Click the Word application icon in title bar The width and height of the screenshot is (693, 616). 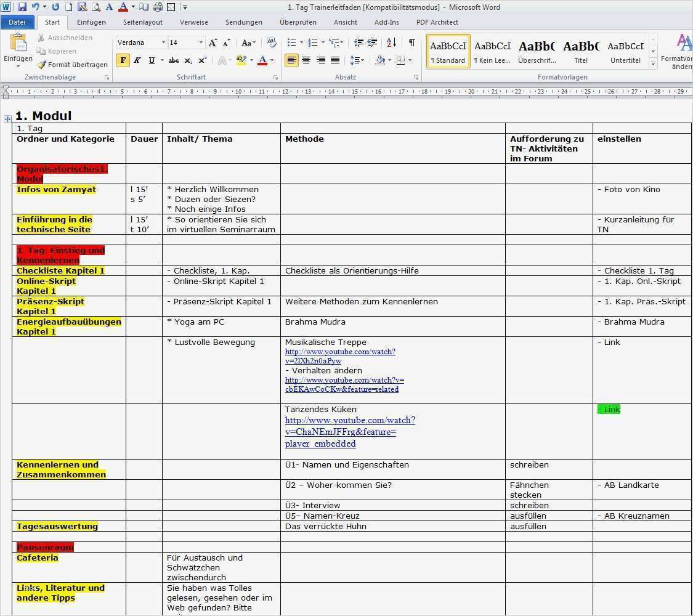(x=6, y=7)
